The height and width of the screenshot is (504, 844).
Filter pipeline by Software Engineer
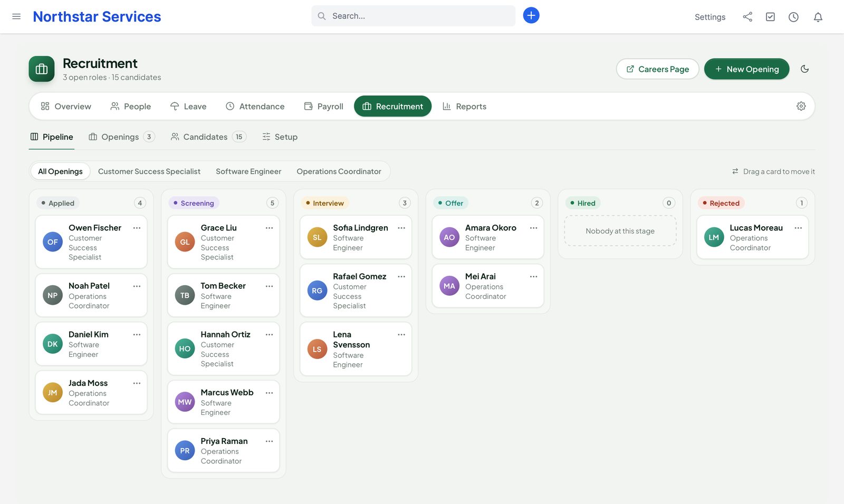coord(248,171)
